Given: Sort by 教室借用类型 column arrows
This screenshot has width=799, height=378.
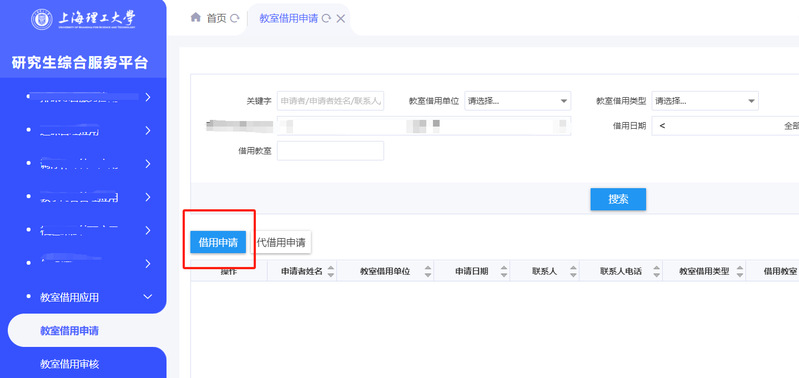Looking at the screenshot, I should [x=739, y=272].
